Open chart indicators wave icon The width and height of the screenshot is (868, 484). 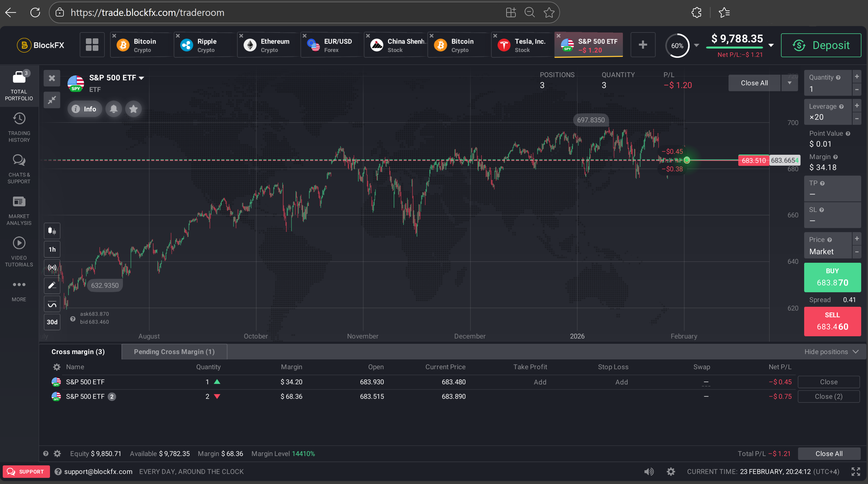tap(52, 304)
